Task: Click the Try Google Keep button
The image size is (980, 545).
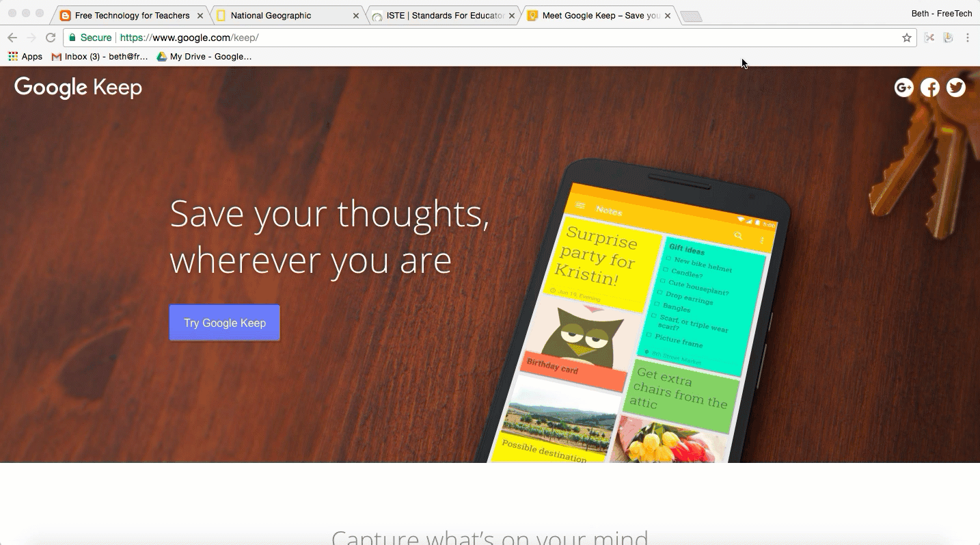Action: (224, 323)
